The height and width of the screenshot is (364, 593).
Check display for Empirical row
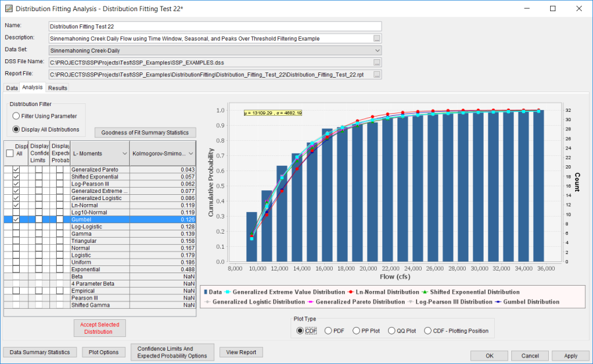pyautogui.click(x=16, y=291)
